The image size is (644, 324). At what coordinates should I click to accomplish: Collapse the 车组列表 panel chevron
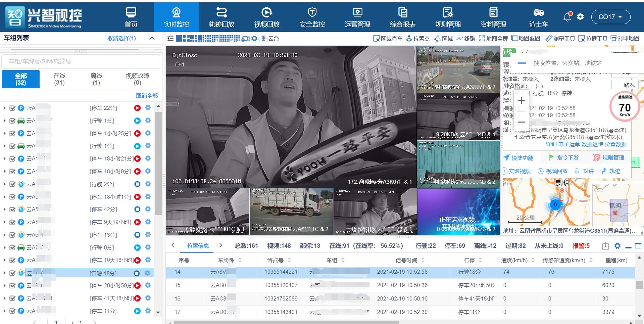point(152,38)
